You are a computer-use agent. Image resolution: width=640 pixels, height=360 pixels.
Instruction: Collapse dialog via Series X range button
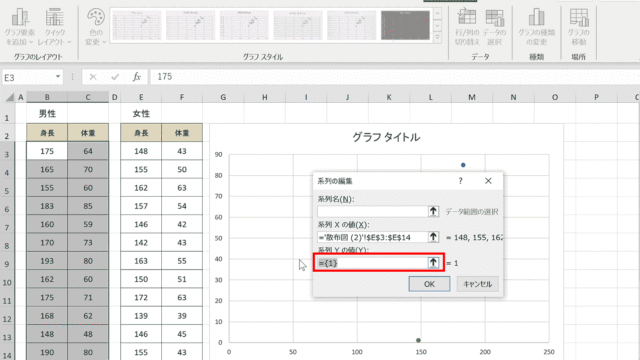coord(433,237)
